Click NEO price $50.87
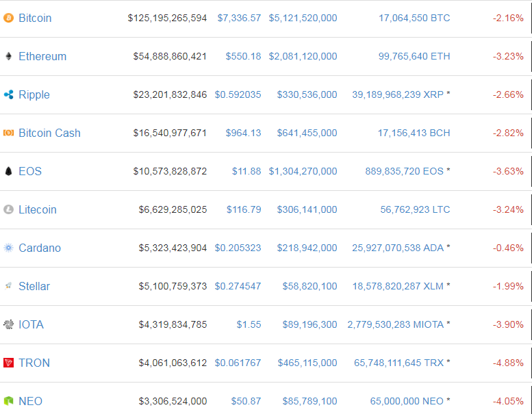 coord(246,401)
